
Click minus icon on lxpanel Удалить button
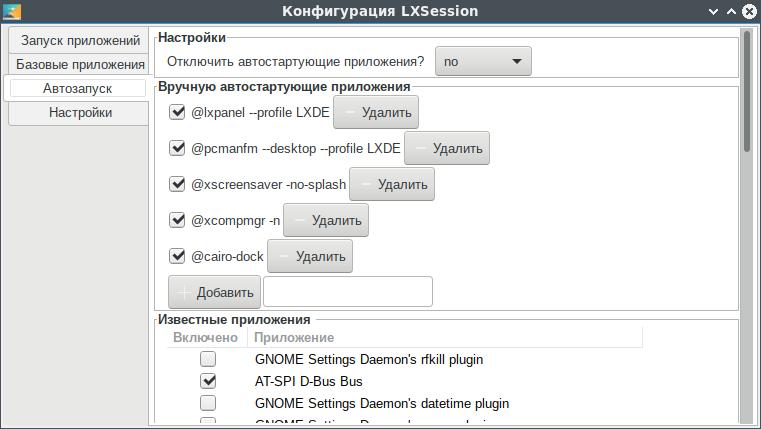pyautogui.click(x=347, y=113)
